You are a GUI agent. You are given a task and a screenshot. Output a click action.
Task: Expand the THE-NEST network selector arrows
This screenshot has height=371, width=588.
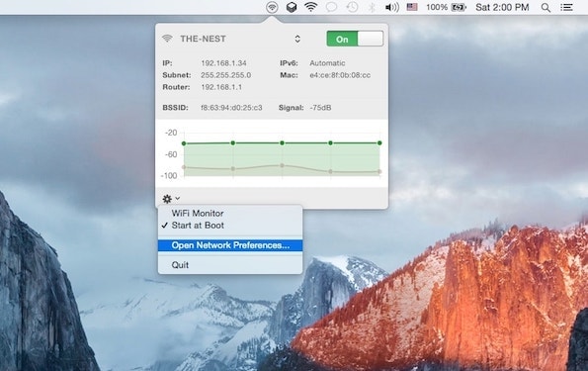click(297, 39)
